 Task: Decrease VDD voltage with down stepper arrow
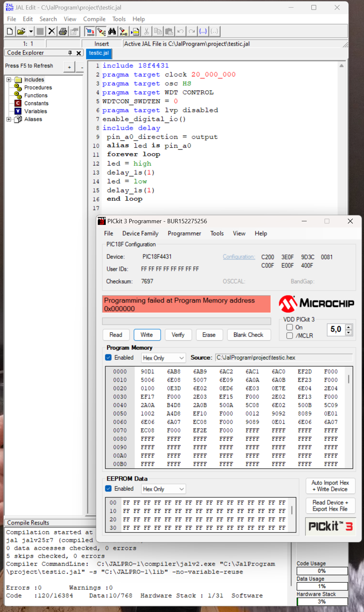pyautogui.click(x=349, y=332)
